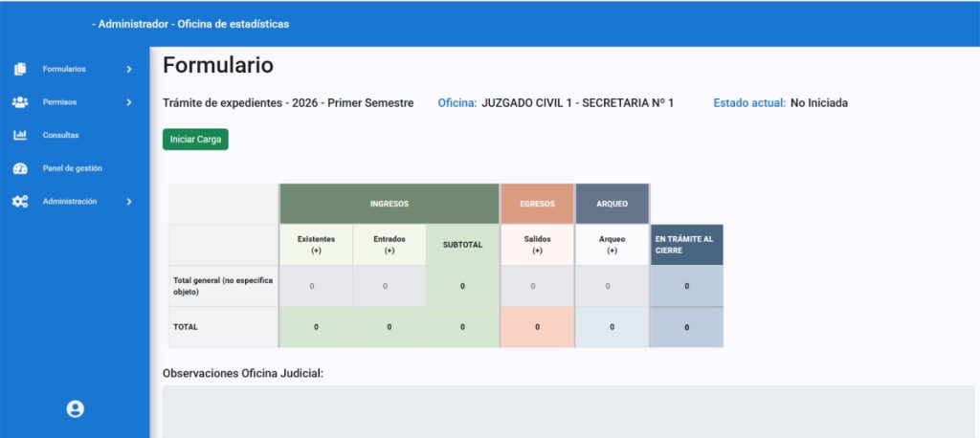Expand the Formularios submenu chevron

tap(129, 70)
